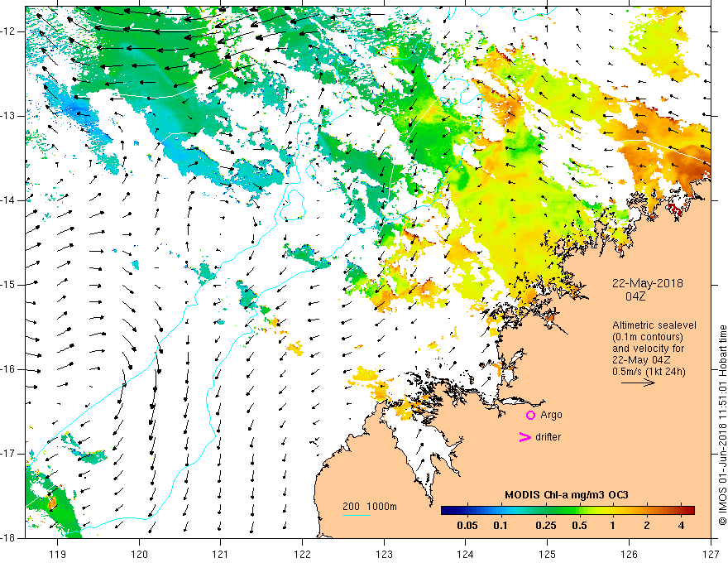This screenshot has width=728, height=563.
Task: Click the longitude axis label "123"
Action: [384, 554]
